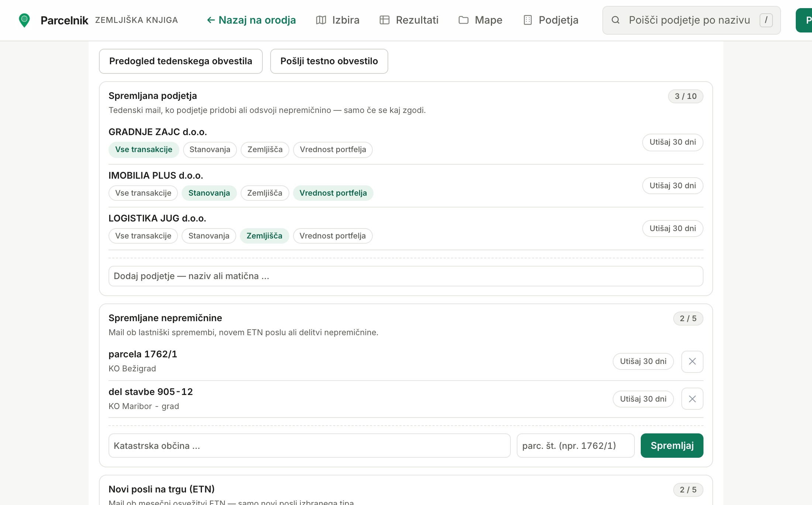Toggle Stanovanja for LOGISTIKA JUG
This screenshot has width=812, height=505.
coord(209,236)
